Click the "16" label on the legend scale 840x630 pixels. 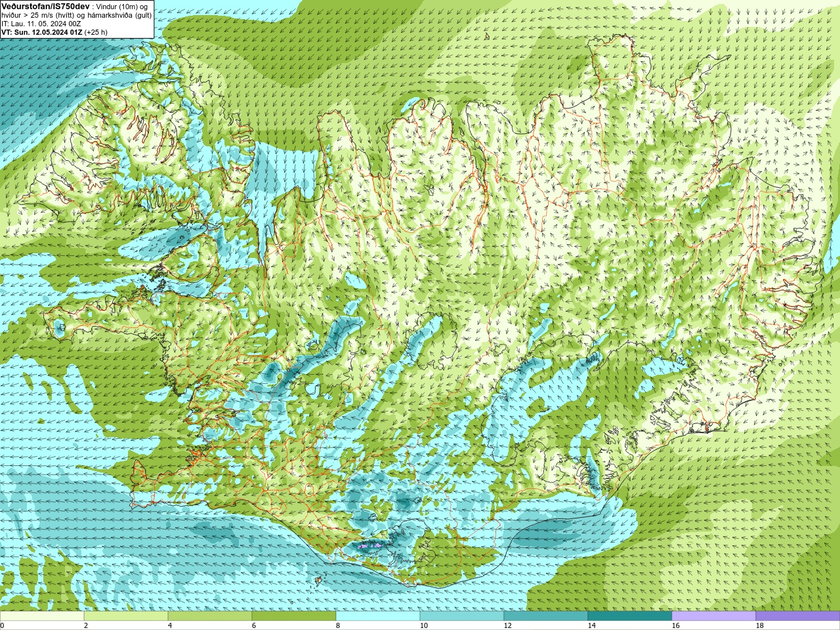pyautogui.click(x=676, y=625)
